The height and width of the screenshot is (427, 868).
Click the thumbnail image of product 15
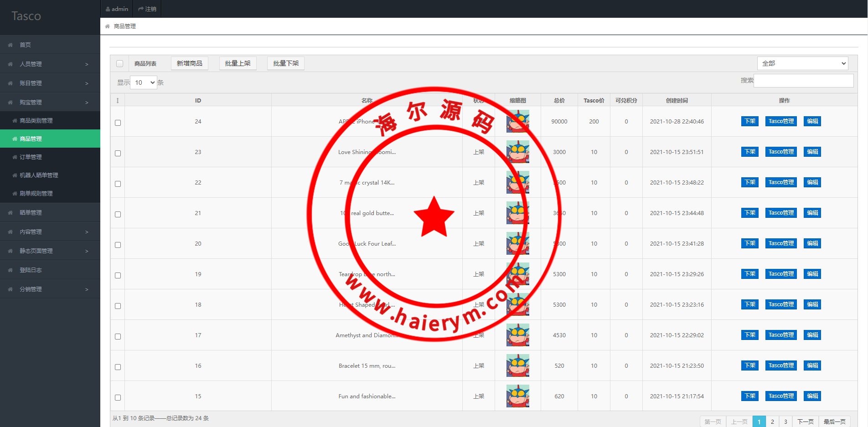(x=517, y=396)
